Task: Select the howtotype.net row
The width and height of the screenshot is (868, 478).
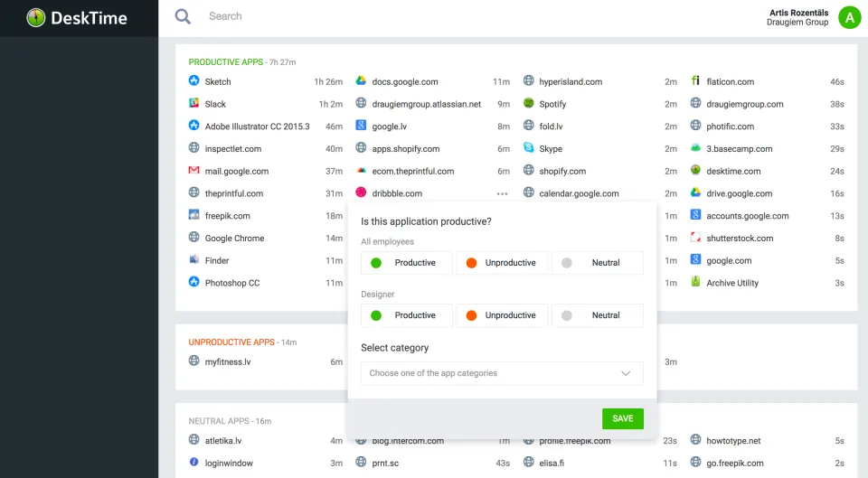Action: [768, 441]
